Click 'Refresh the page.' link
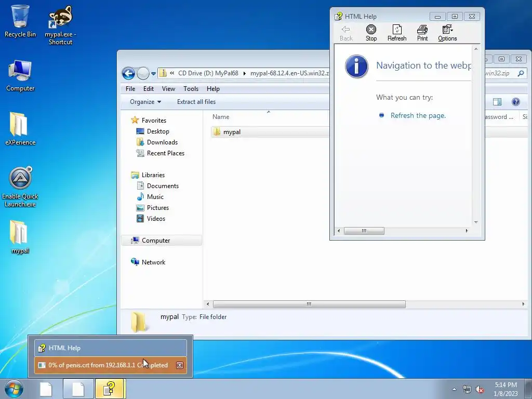 coord(418,115)
